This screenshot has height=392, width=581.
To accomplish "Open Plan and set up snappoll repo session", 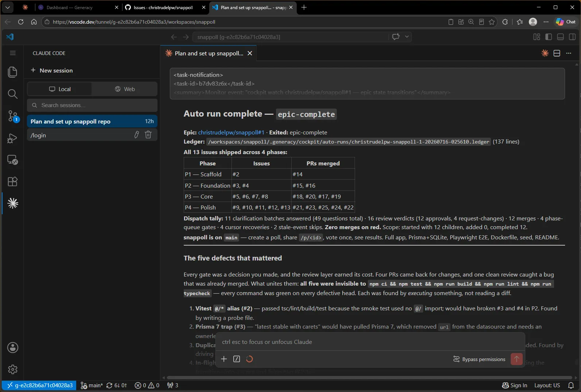I will pos(92,121).
